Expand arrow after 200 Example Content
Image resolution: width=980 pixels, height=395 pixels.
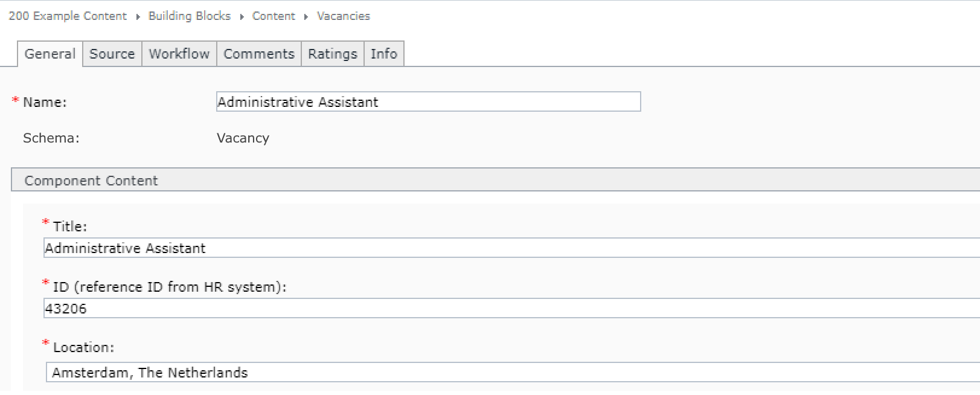138,17
